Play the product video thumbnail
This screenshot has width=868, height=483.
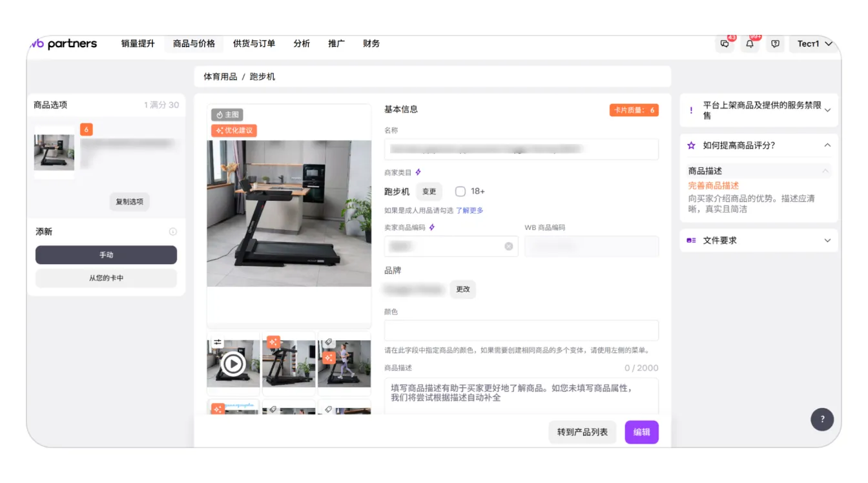tap(233, 364)
